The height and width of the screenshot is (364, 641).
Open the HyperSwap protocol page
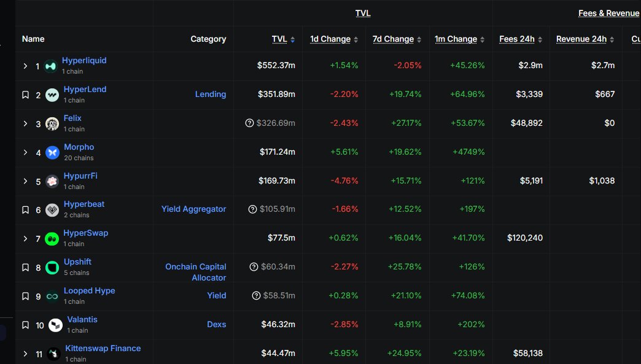(x=86, y=233)
